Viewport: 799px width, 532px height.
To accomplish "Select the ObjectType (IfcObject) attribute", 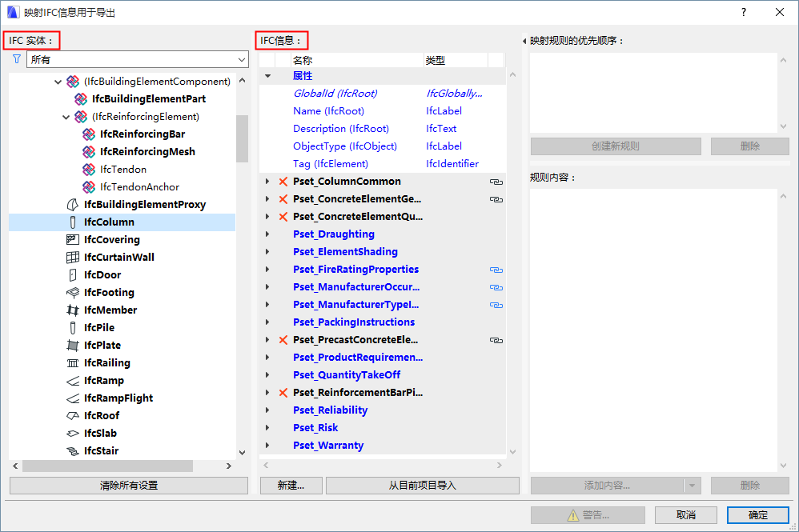I will (345, 146).
